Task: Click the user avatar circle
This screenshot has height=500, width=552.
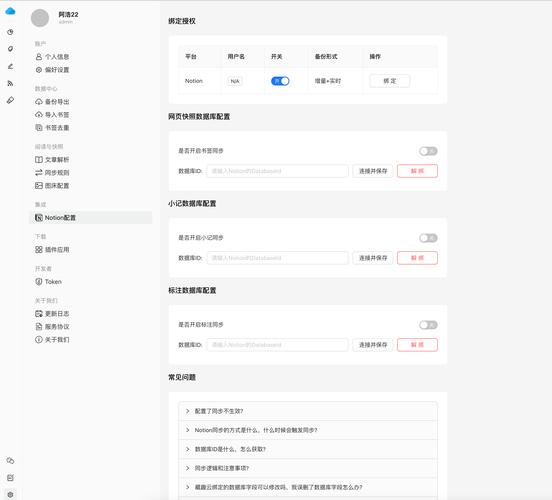Action: pos(40,18)
